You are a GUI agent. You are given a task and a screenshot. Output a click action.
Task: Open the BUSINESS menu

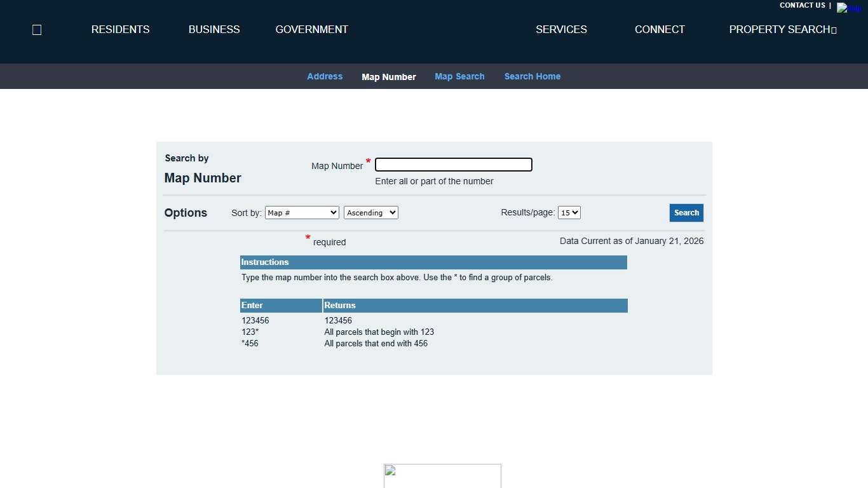tap(214, 30)
